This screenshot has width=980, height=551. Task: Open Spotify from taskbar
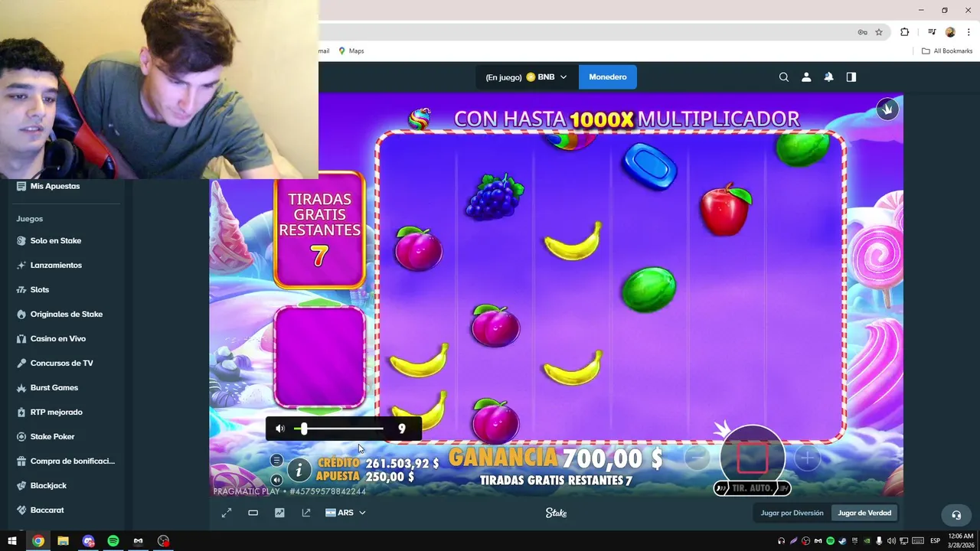coord(113,541)
